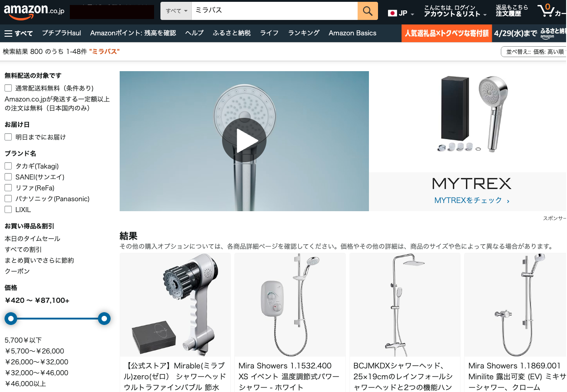Check the 通常配送料無料 checkbox

coord(8,88)
